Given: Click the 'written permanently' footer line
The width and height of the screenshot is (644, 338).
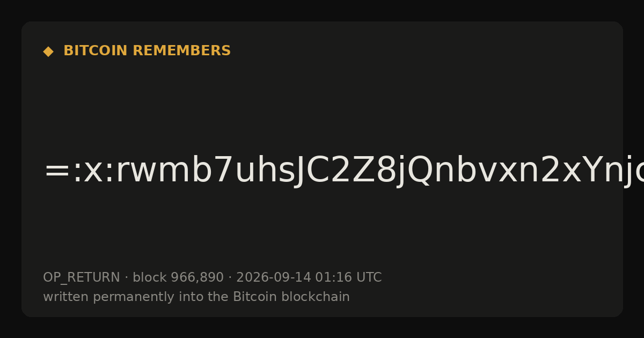Looking at the screenshot, I should click(x=196, y=297).
